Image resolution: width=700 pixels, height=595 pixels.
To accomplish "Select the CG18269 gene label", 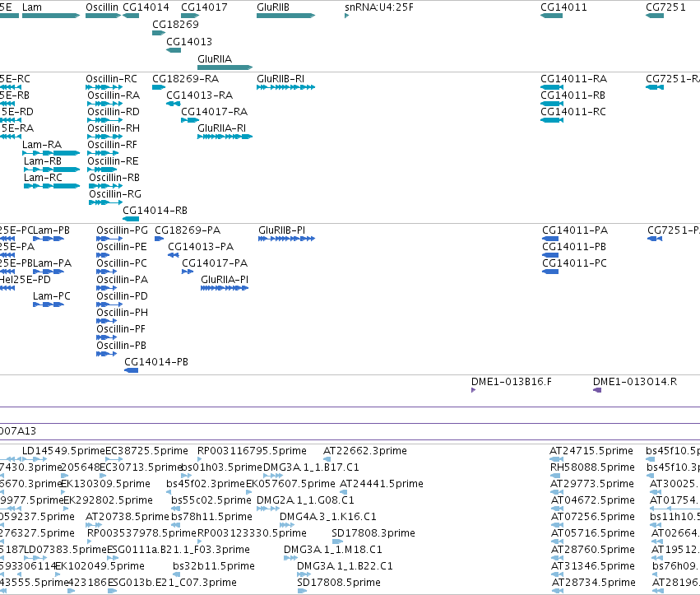I will (175, 24).
